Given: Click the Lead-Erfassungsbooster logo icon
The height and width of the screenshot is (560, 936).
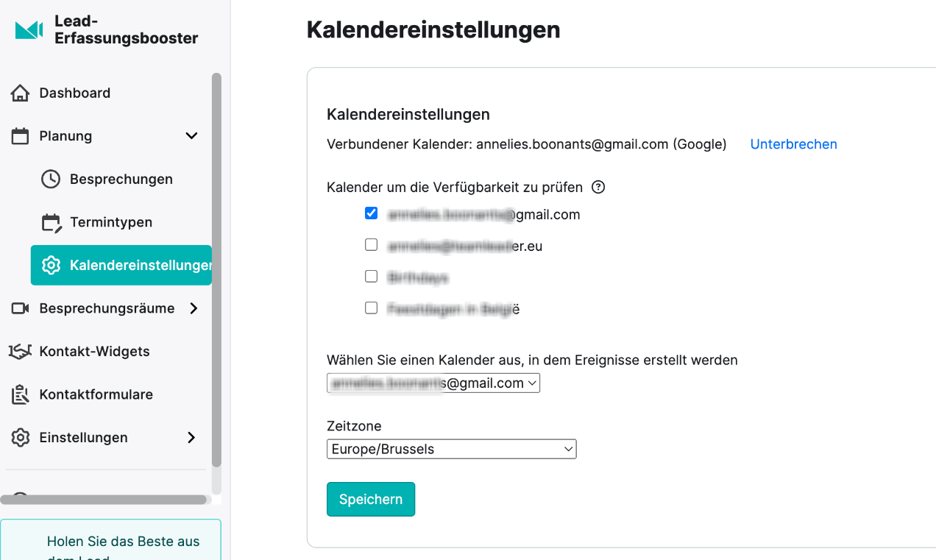Looking at the screenshot, I should coord(29,30).
